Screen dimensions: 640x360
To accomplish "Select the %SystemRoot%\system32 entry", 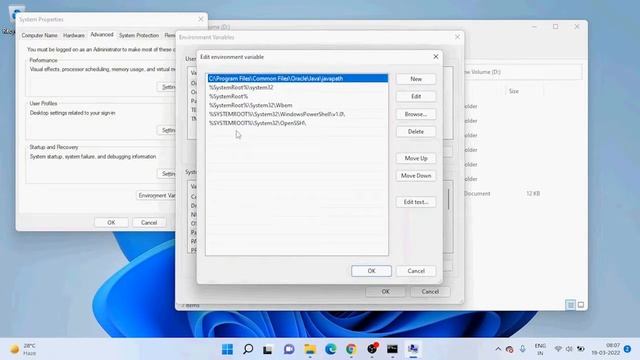I will 298,87.
